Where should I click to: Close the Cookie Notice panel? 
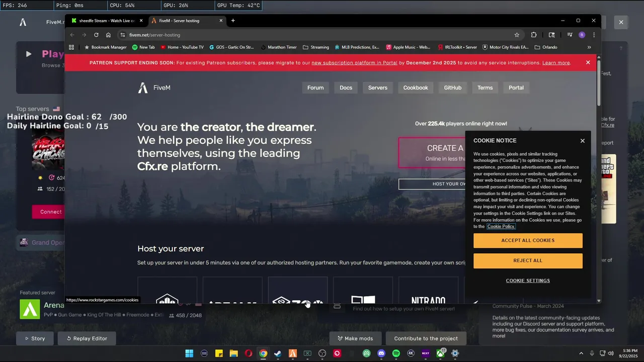pos(583,141)
